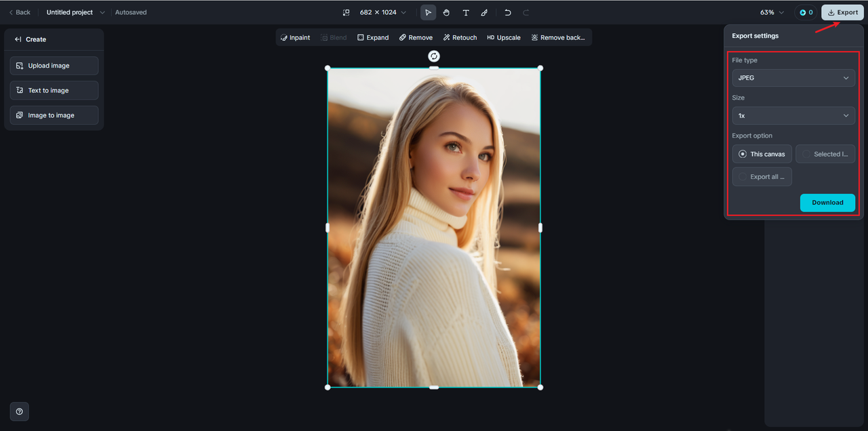Redo the last action
Image resolution: width=868 pixels, height=431 pixels.
[526, 12]
